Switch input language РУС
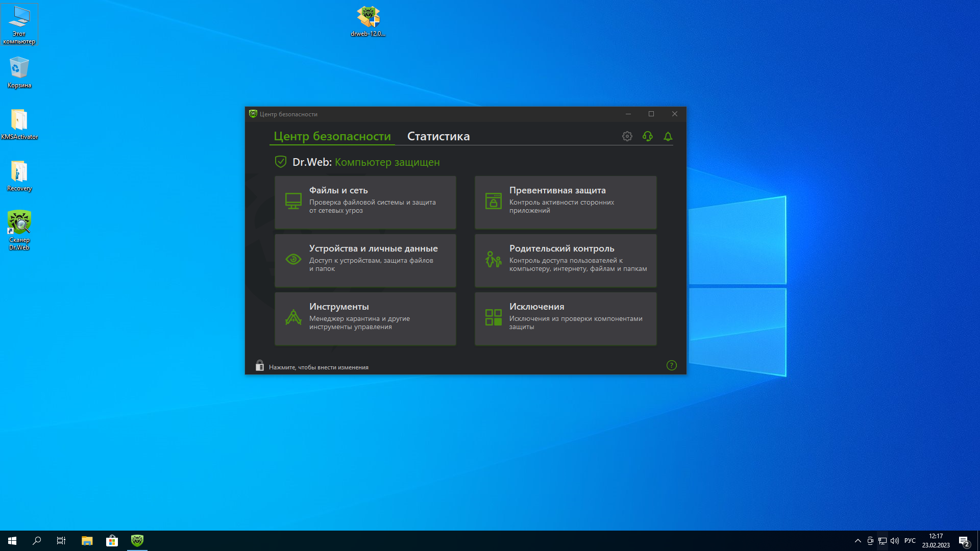Image resolution: width=980 pixels, height=551 pixels. [910, 541]
